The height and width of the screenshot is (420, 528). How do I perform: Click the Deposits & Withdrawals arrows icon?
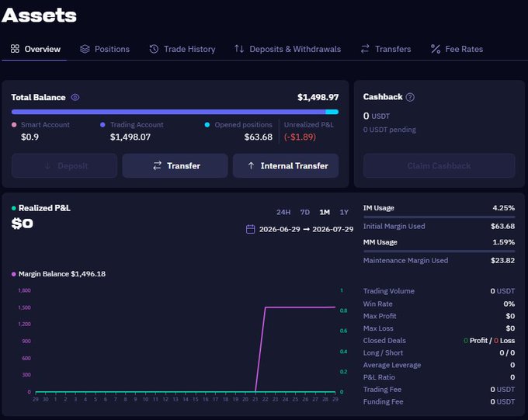pyautogui.click(x=239, y=49)
